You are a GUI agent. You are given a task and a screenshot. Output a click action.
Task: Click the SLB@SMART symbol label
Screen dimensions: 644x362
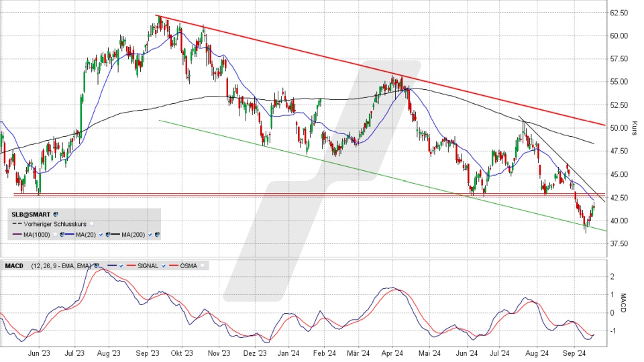pos(31,215)
